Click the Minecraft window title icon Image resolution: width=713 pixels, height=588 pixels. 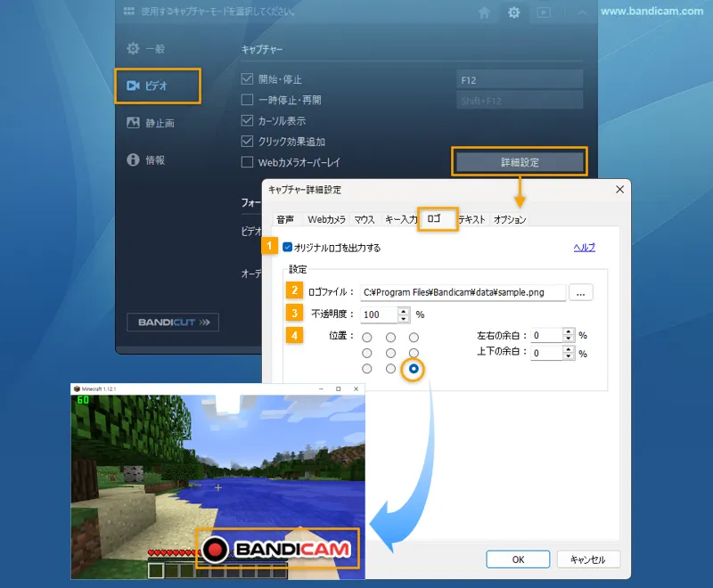click(x=77, y=389)
